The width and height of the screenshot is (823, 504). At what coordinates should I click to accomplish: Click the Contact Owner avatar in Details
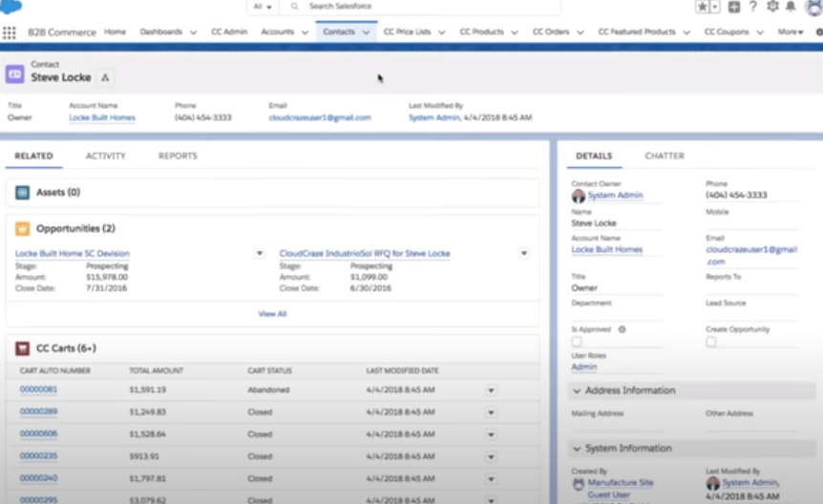[579, 197]
